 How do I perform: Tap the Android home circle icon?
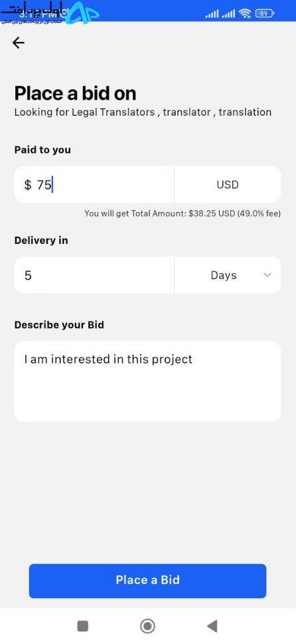click(x=147, y=626)
